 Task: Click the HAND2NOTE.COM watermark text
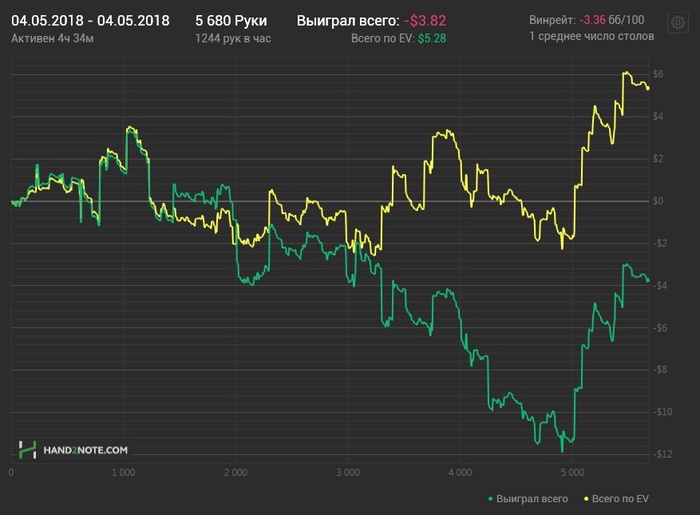click(x=85, y=452)
